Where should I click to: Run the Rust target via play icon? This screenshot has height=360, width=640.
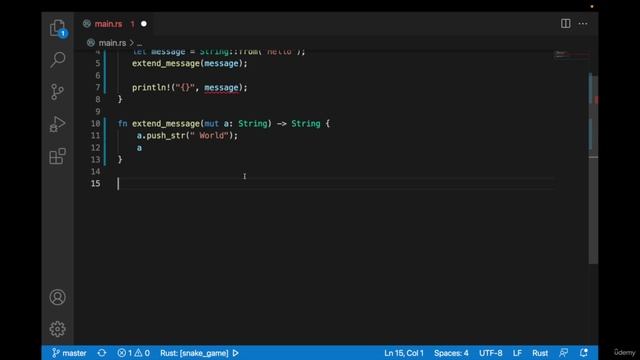click(236, 353)
